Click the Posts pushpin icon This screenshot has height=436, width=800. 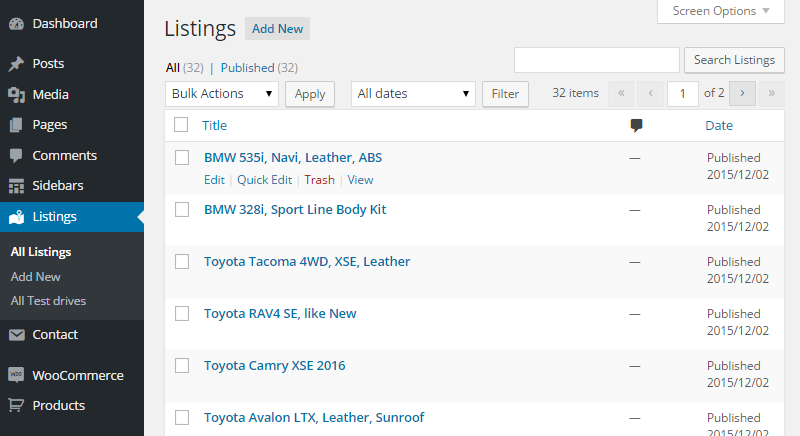click(16, 64)
